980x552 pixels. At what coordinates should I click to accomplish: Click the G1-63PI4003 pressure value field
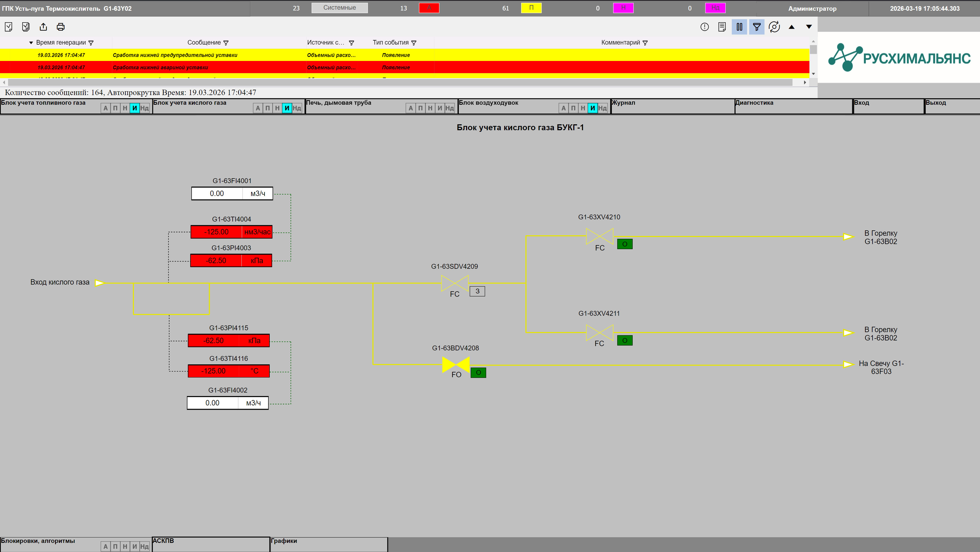(231, 260)
